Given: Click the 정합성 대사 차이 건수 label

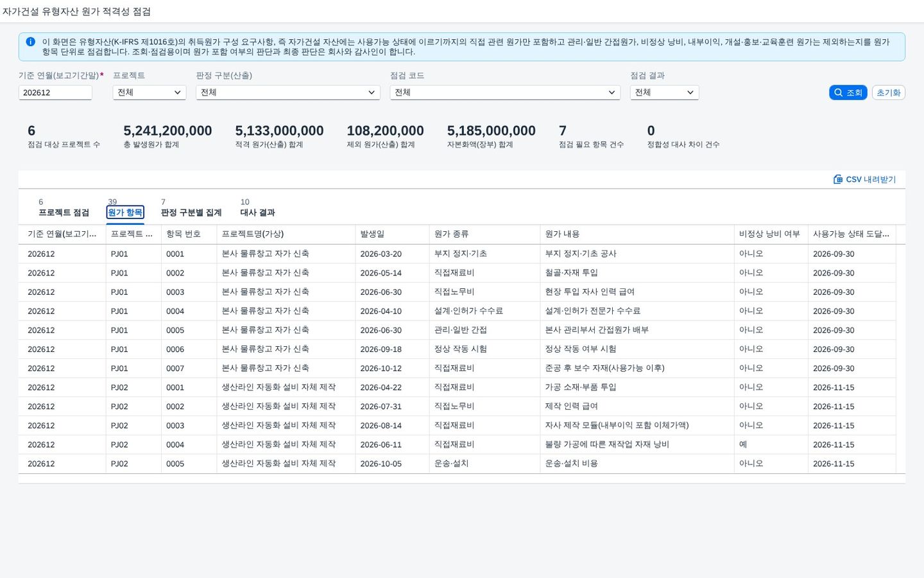Looking at the screenshot, I should [x=683, y=145].
